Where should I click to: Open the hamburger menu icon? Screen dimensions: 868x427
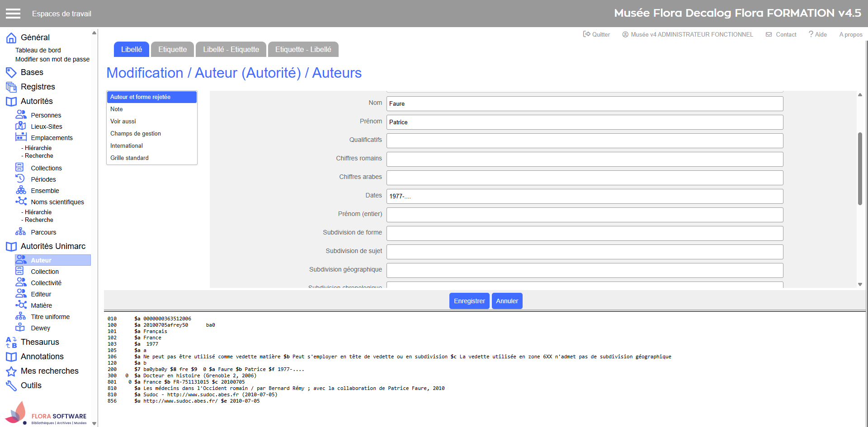pos(13,14)
